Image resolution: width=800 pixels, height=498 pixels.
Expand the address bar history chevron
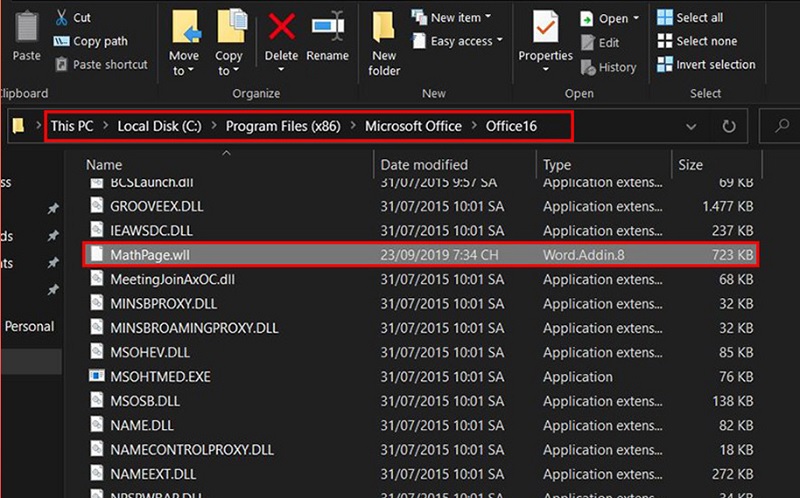click(x=691, y=127)
